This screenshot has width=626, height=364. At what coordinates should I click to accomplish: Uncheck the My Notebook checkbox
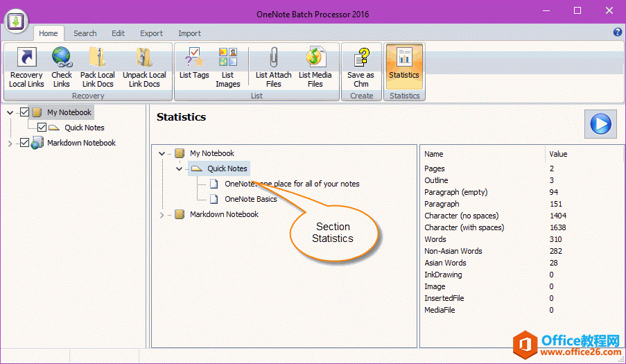25,112
